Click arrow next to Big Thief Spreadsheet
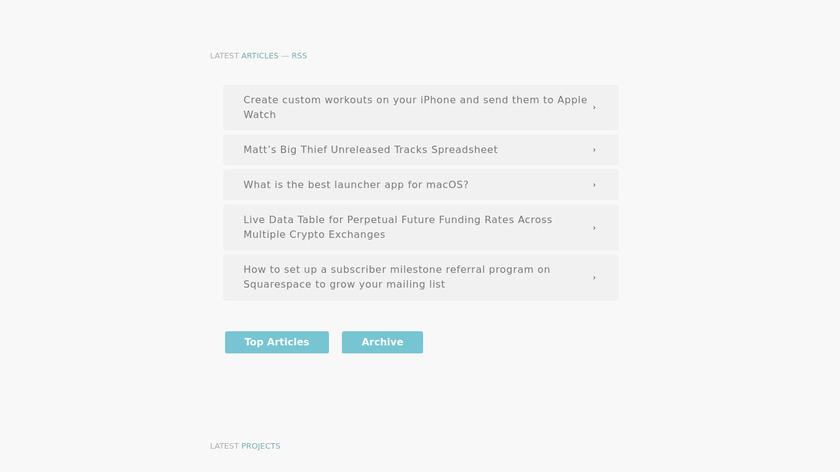 point(594,150)
